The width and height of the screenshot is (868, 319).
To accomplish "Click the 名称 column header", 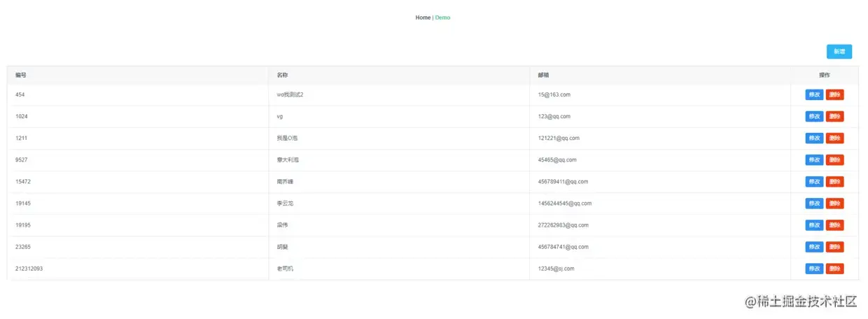I will [x=399, y=75].
